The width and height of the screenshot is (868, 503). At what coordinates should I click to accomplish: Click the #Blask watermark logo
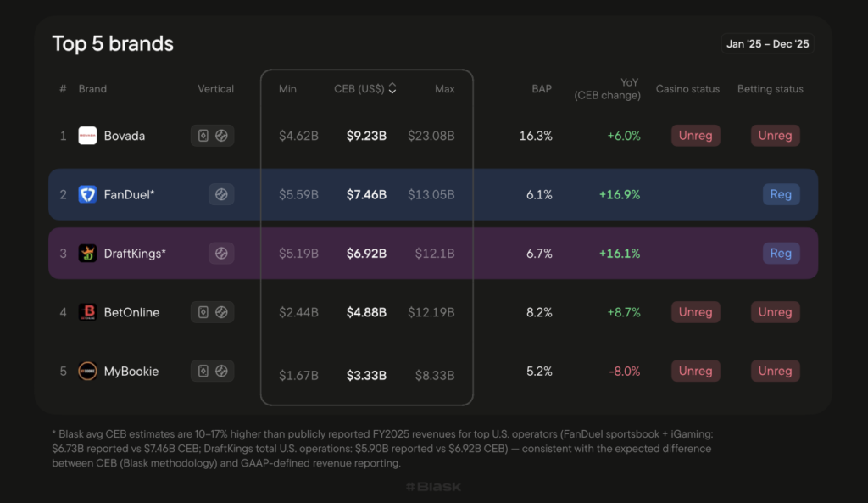[433, 488]
